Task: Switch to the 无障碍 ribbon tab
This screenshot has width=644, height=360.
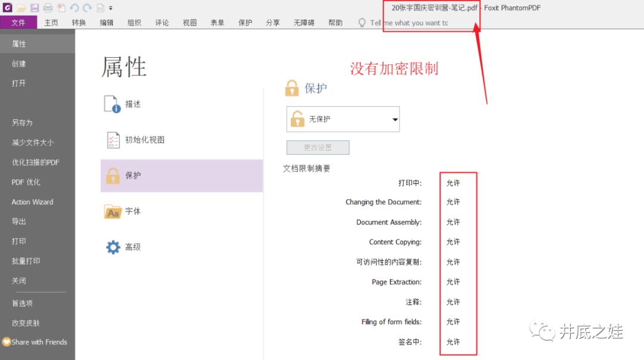Action: pyautogui.click(x=304, y=23)
